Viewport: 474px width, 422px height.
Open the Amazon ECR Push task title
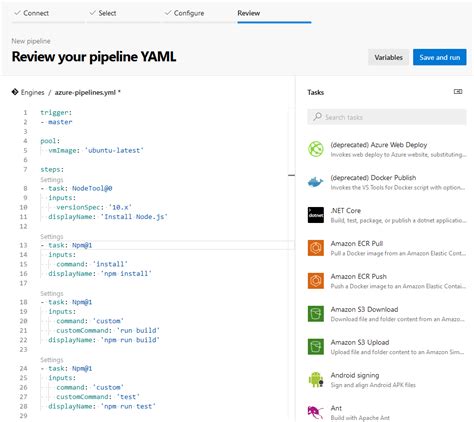coord(358,276)
